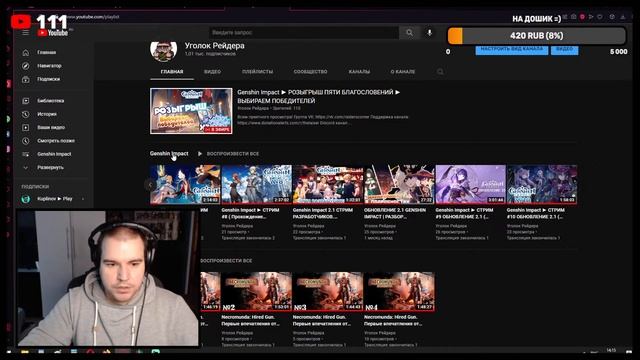
Task: Click the previous arrow on Genshin row
Action: (150, 184)
